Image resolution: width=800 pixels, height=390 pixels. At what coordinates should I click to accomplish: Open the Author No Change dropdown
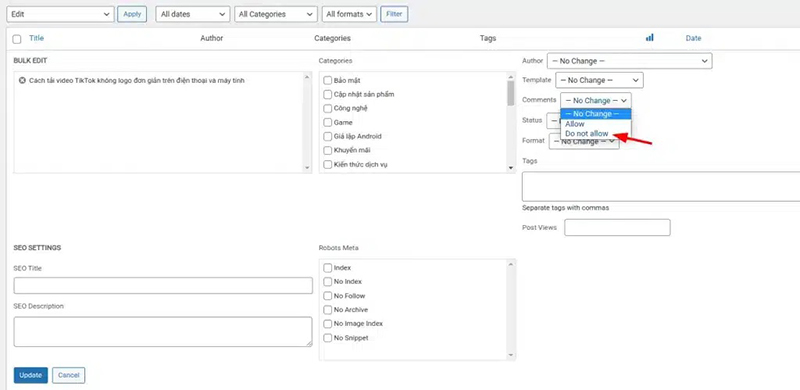pyautogui.click(x=630, y=61)
